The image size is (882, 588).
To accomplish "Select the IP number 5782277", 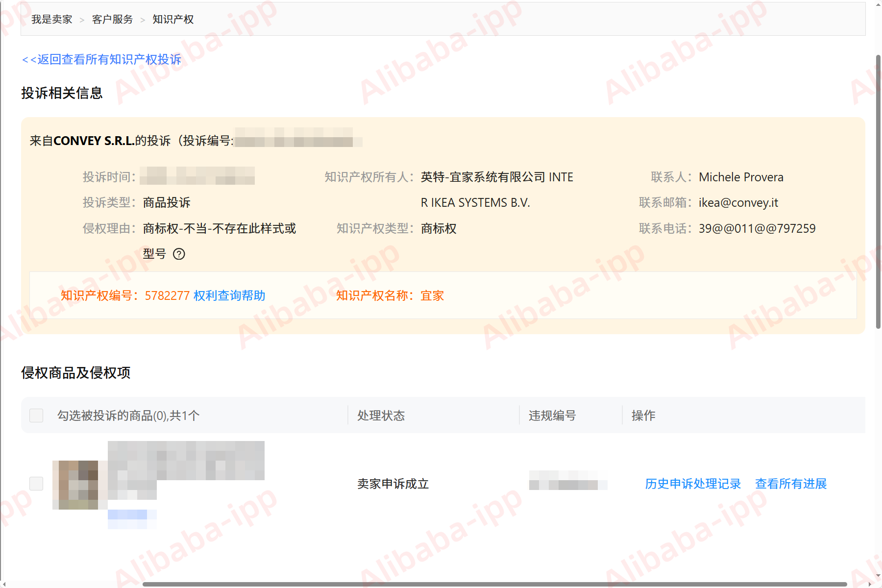I will pos(167,295).
